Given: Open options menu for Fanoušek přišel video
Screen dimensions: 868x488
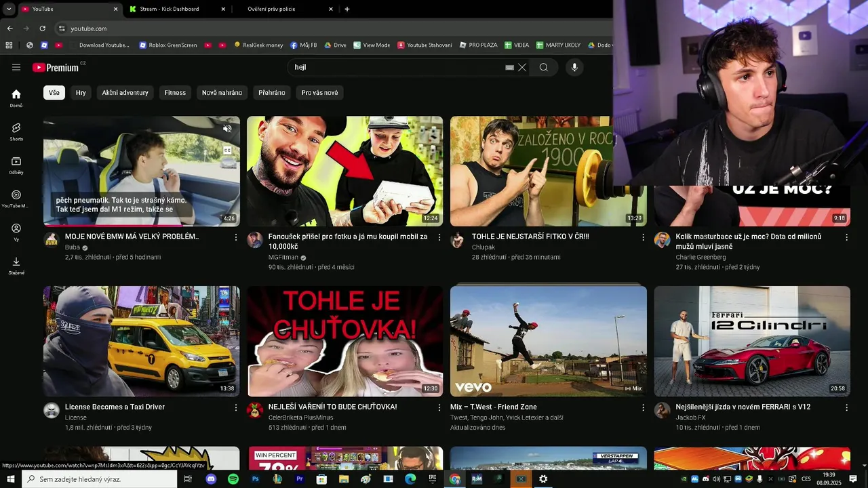Looking at the screenshot, I should 439,237.
